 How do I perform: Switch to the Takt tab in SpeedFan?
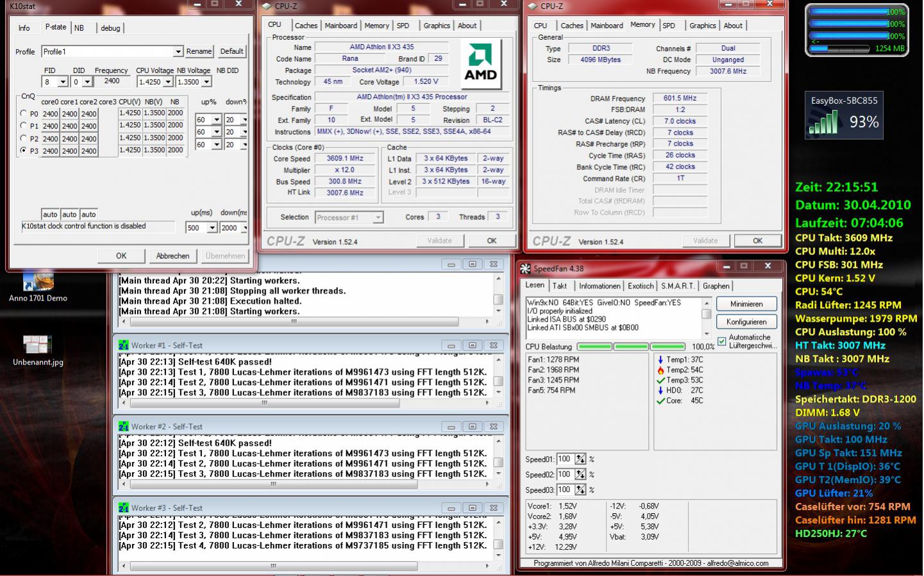click(x=560, y=286)
